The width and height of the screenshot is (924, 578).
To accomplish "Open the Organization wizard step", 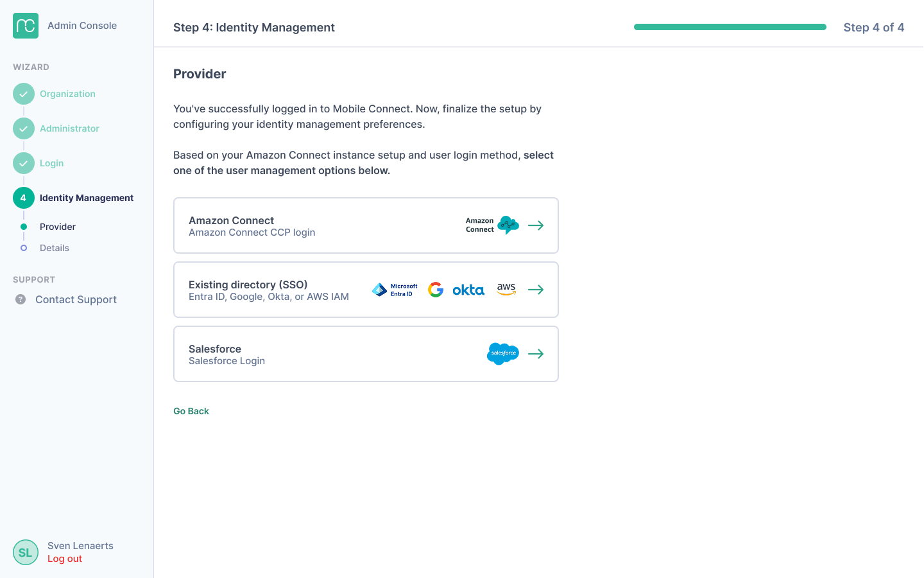I will coord(67,94).
